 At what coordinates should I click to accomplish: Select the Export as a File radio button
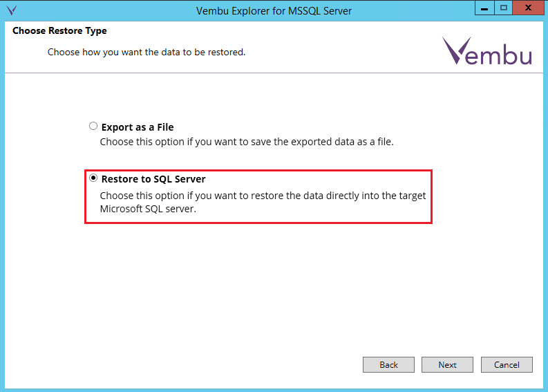pyautogui.click(x=93, y=127)
